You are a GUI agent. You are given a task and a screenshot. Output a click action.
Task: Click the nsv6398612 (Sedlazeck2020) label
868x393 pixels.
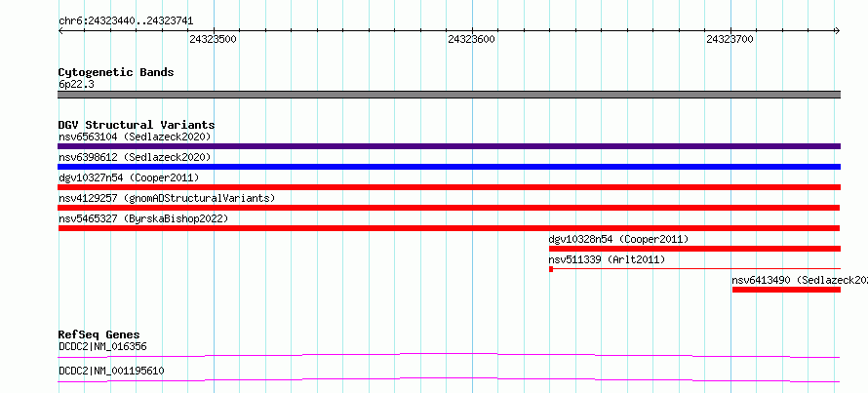tap(135, 157)
